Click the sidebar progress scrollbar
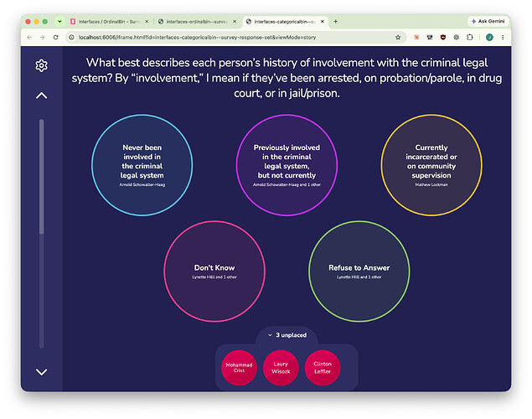 click(41, 234)
